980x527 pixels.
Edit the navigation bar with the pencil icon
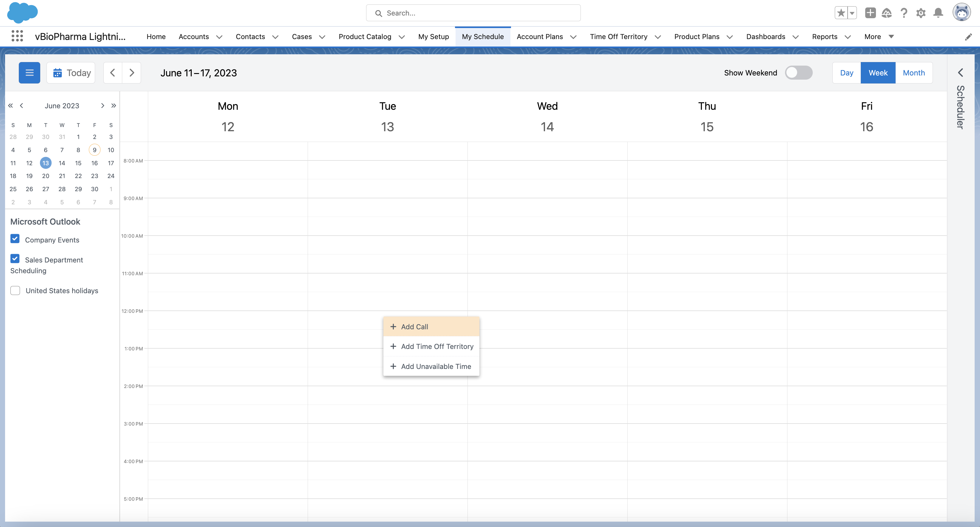[968, 37]
